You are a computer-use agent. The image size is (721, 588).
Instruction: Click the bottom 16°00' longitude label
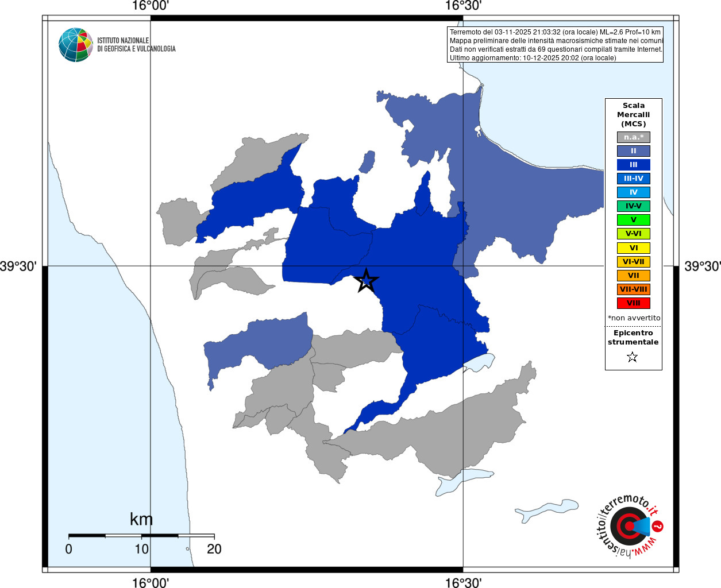tap(151, 582)
